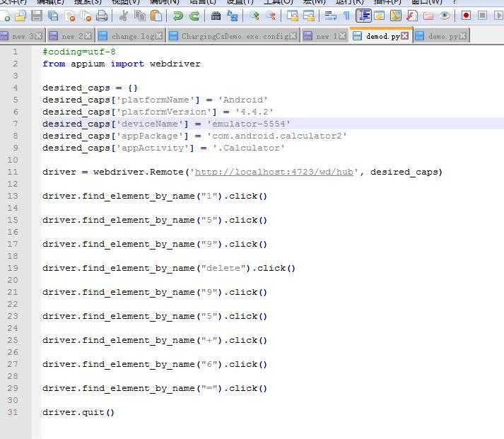Close the demo.py tab with its X

463,36
